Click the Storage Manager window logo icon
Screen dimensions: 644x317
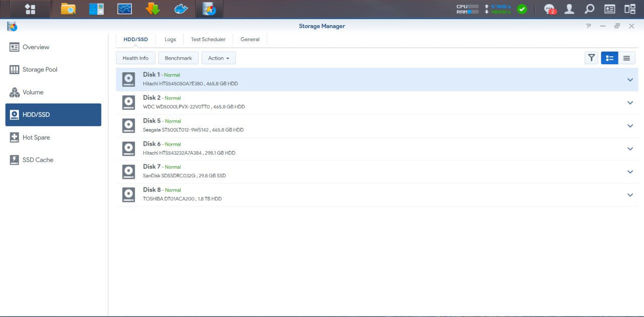pos(13,26)
